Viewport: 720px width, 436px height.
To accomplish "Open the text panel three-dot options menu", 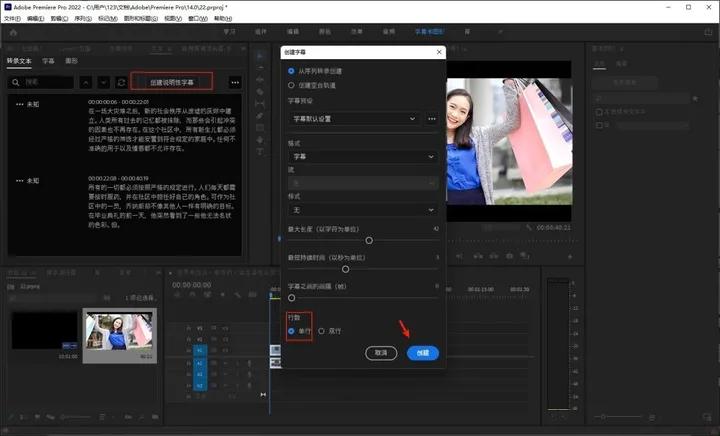I will click(235, 81).
